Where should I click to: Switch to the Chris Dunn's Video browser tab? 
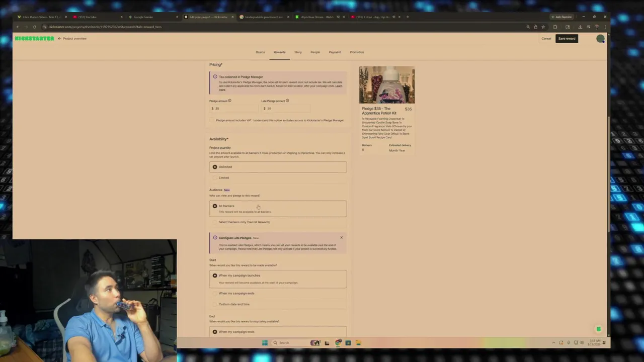41,17
